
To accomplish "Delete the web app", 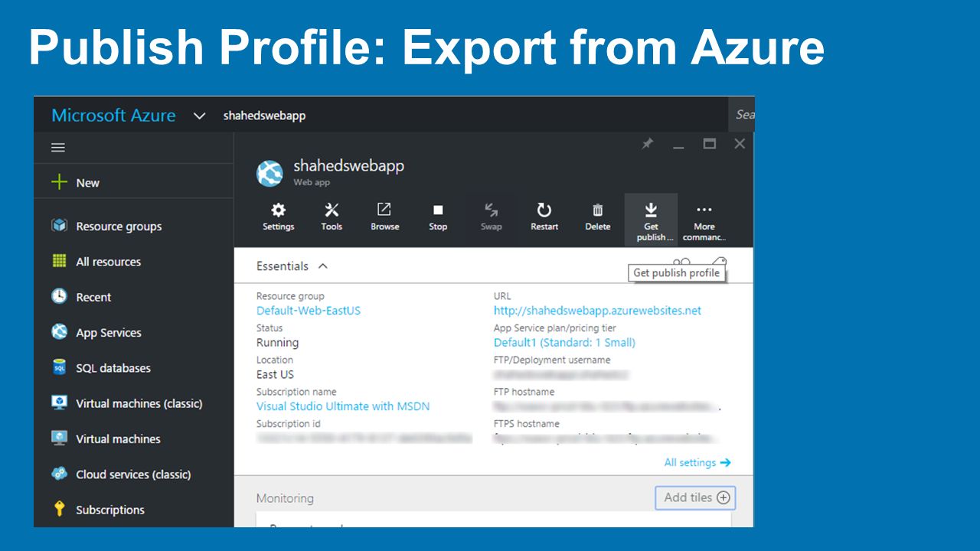I will point(598,217).
